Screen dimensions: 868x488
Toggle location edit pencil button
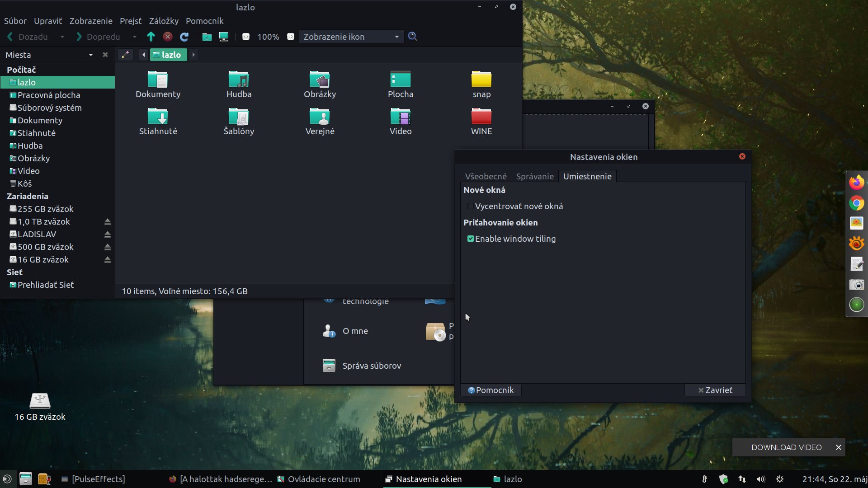pyautogui.click(x=125, y=55)
